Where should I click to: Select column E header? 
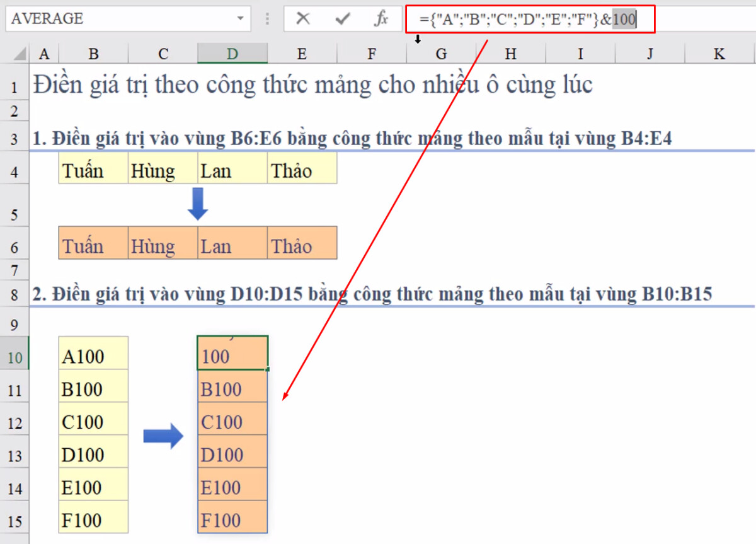[x=302, y=54]
